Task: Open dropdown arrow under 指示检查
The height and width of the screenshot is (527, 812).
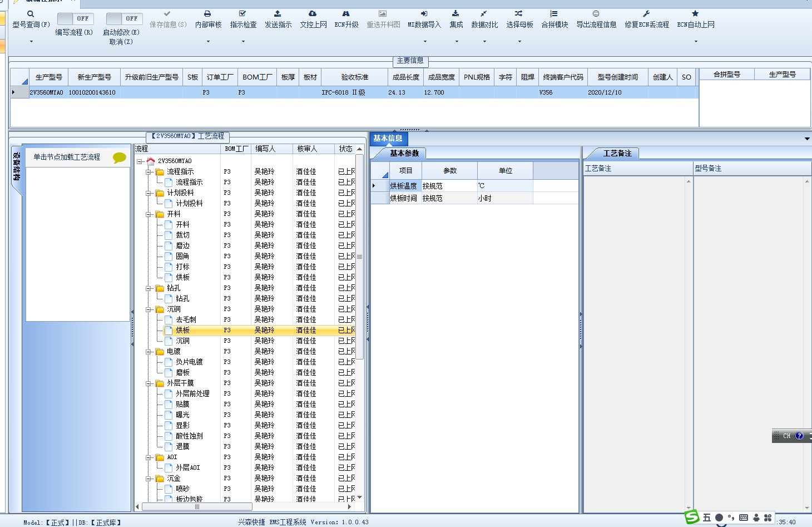Action: coord(243,42)
